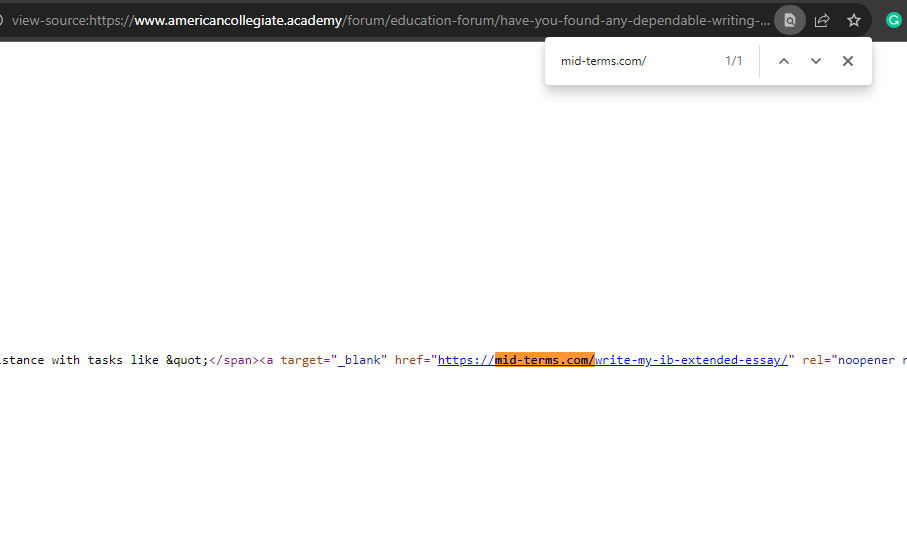Go to the next search match
Image resolution: width=907 pixels, height=550 pixels.
click(816, 61)
